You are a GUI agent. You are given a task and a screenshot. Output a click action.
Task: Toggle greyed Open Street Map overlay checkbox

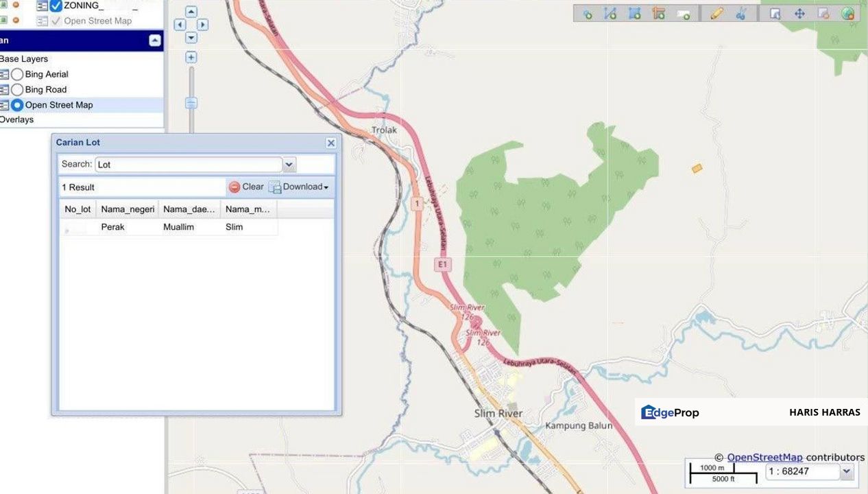56,21
